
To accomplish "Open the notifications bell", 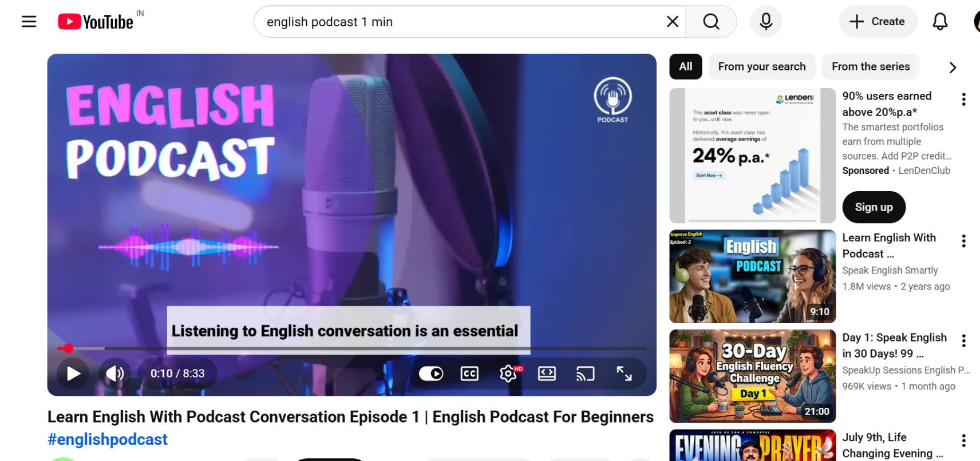I will point(940,22).
